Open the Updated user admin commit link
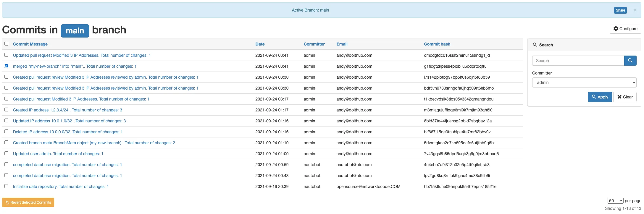The width and height of the screenshot is (644, 214). (58, 154)
